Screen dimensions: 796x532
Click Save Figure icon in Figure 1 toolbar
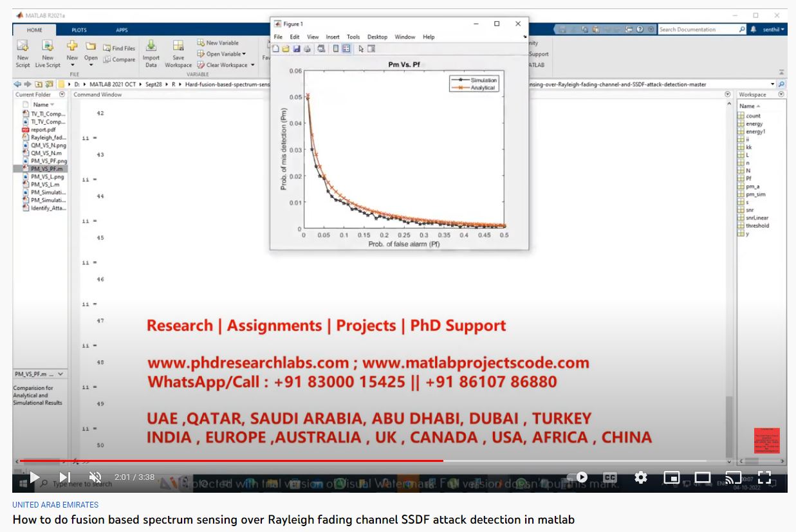click(x=297, y=49)
